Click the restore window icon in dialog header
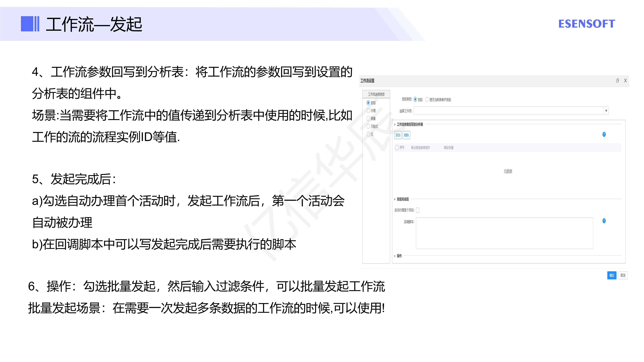Image resolution: width=644 pixels, height=362 pixels. tap(617, 80)
